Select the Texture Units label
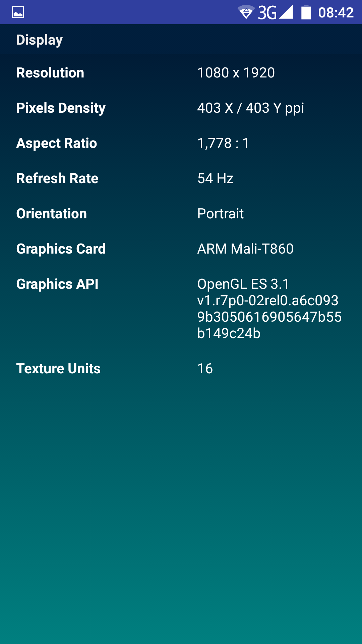362x644 pixels. pyautogui.click(x=58, y=369)
